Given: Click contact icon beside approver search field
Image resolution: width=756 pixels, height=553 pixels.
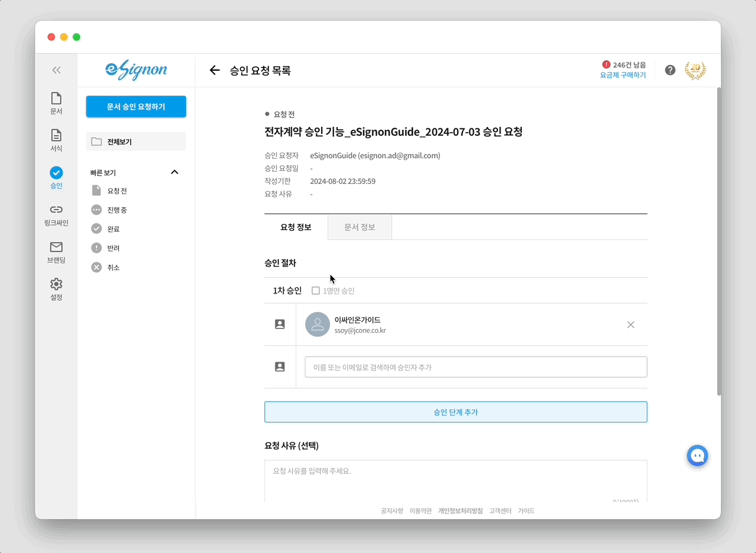Looking at the screenshot, I should (280, 367).
